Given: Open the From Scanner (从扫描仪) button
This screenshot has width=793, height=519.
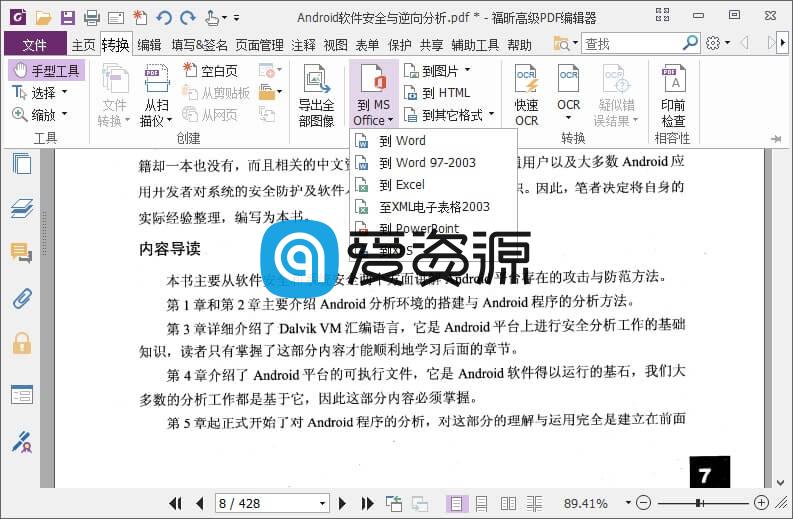Looking at the screenshot, I should (x=156, y=95).
